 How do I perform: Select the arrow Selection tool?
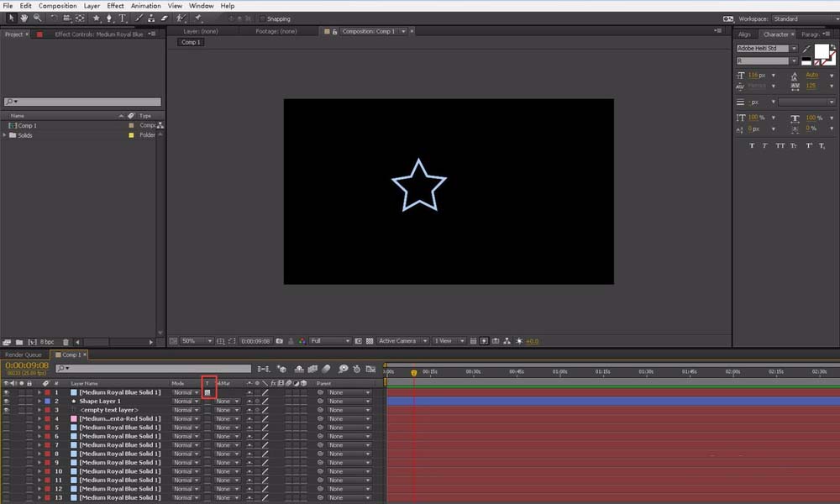point(11,18)
